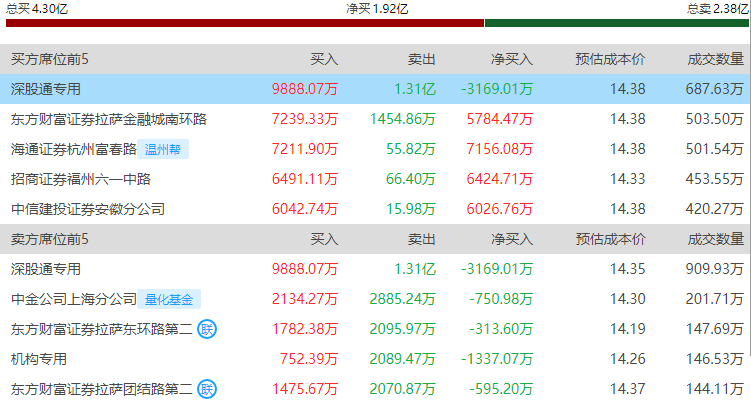Click volume 453.55万
751x401 pixels.
(715, 179)
